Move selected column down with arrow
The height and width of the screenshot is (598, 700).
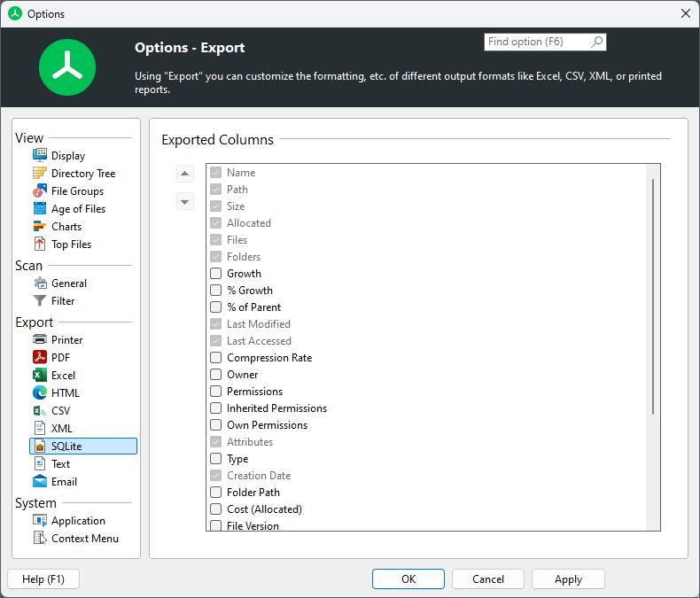pyautogui.click(x=185, y=201)
